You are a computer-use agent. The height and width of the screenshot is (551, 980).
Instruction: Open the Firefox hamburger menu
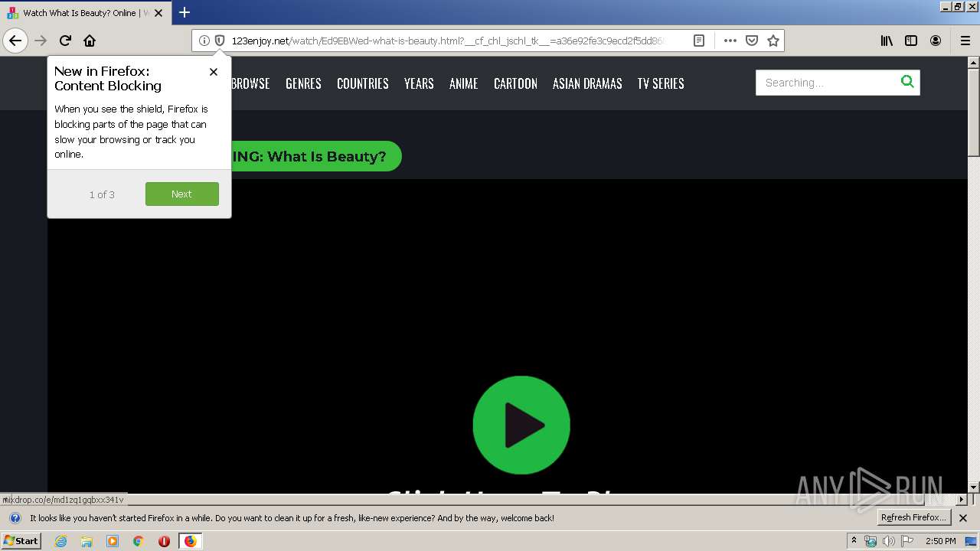click(965, 41)
